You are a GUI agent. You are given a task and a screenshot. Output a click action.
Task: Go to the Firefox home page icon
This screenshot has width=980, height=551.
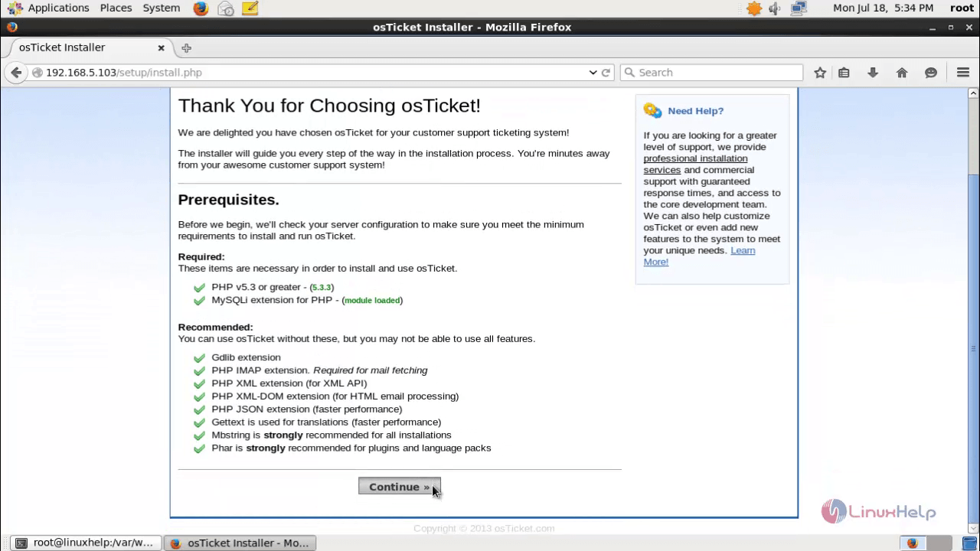click(902, 73)
